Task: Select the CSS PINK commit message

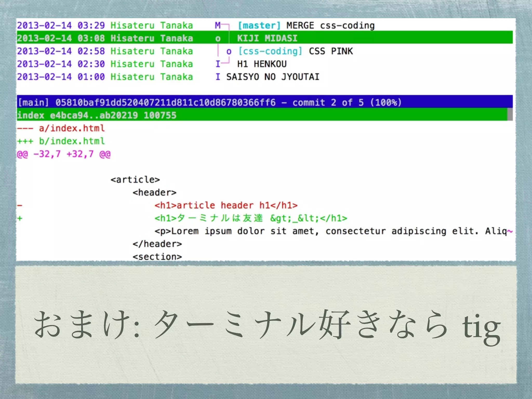Action: 331,51
